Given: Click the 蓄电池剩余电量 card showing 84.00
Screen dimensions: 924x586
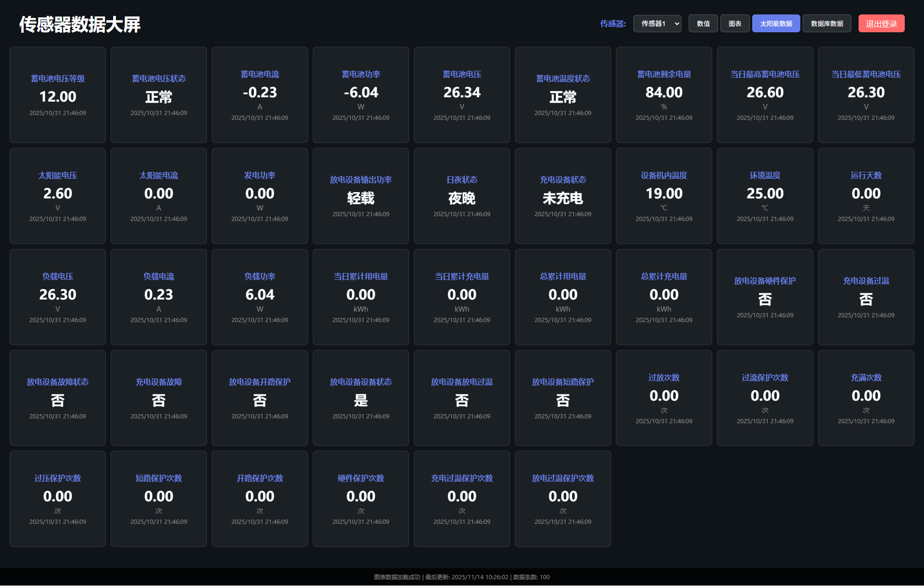Looking at the screenshot, I should (664, 95).
